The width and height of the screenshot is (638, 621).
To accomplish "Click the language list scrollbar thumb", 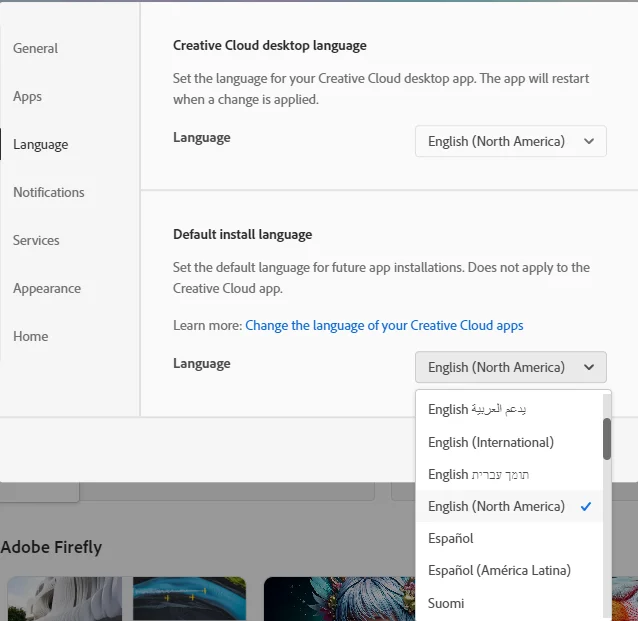I will pyautogui.click(x=607, y=439).
